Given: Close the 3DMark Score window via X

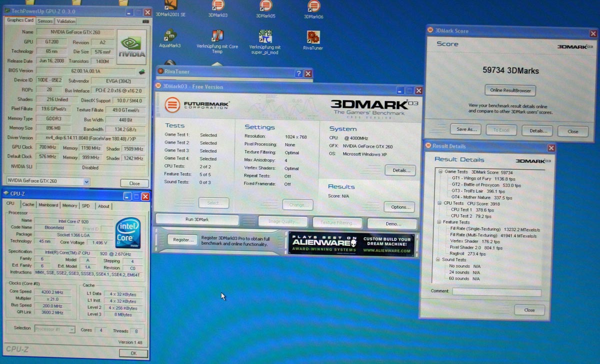Looking at the screenshot, I should coord(593,33).
